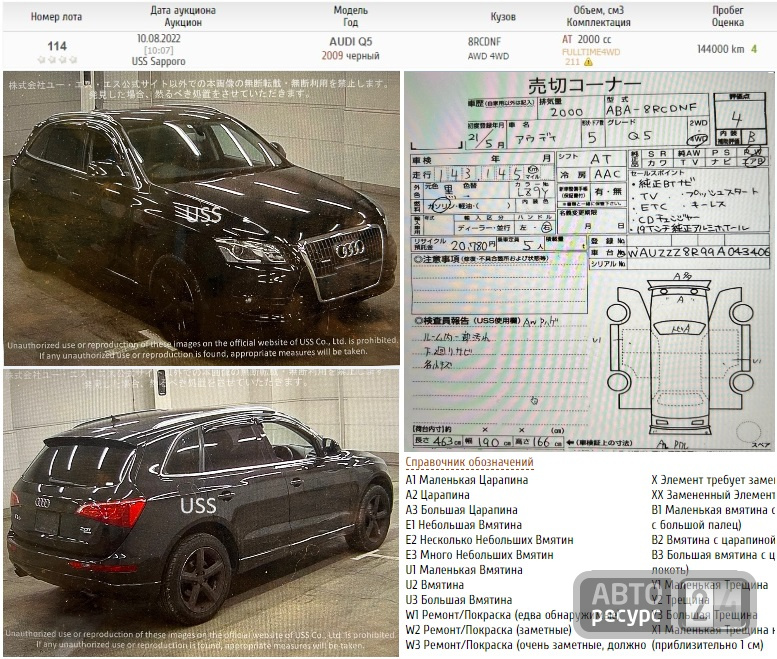Click the Модель Год column header
This screenshot has height=659, width=777.
350,16
